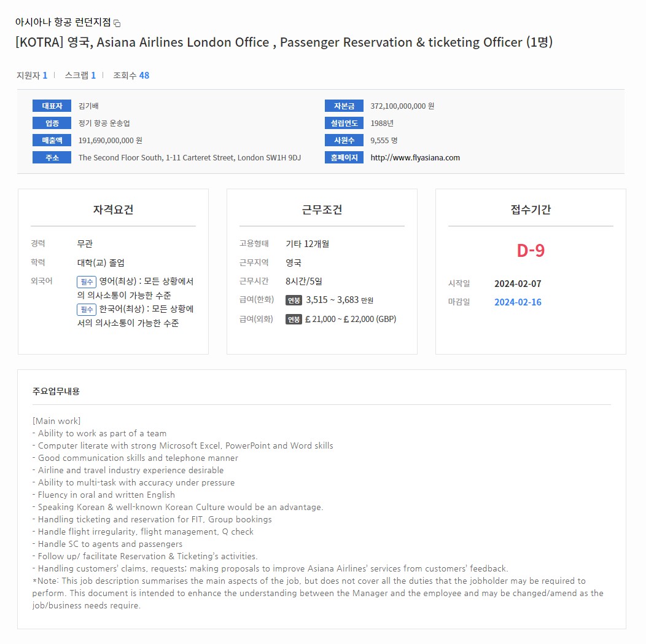Image resolution: width=646 pixels, height=644 pixels.
Task: Click the 지원자 1 applicant count
Action: pyautogui.click(x=32, y=76)
